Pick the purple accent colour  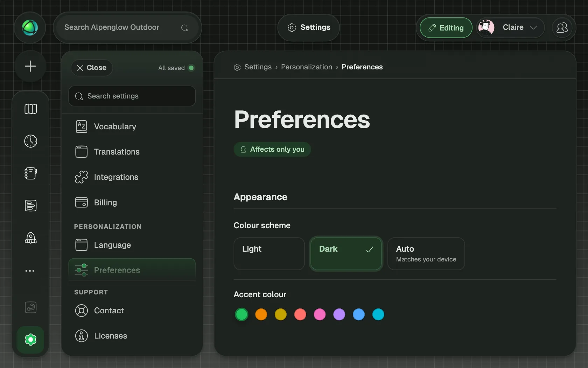[339, 314]
